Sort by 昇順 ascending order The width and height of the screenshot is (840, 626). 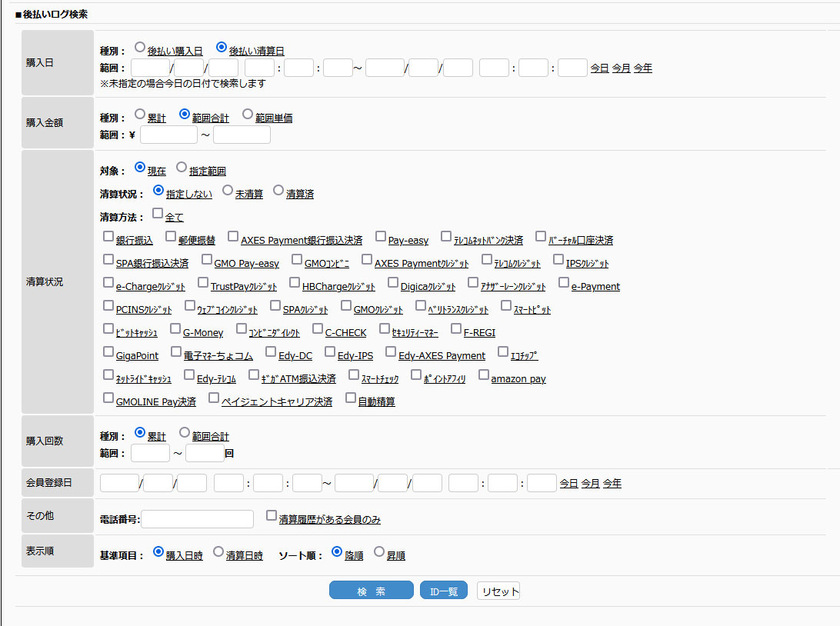click(379, 551)
